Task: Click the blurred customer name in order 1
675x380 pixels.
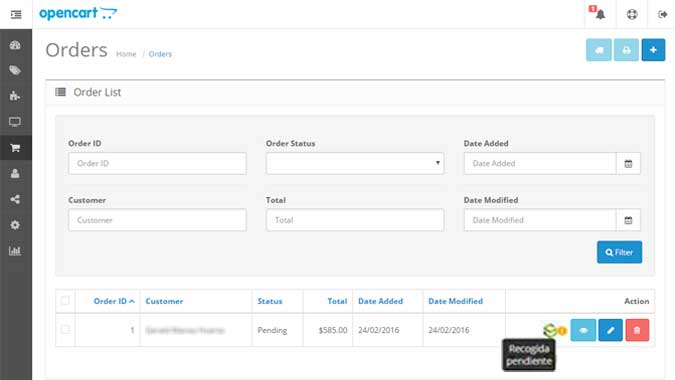Action: (185, 330)
